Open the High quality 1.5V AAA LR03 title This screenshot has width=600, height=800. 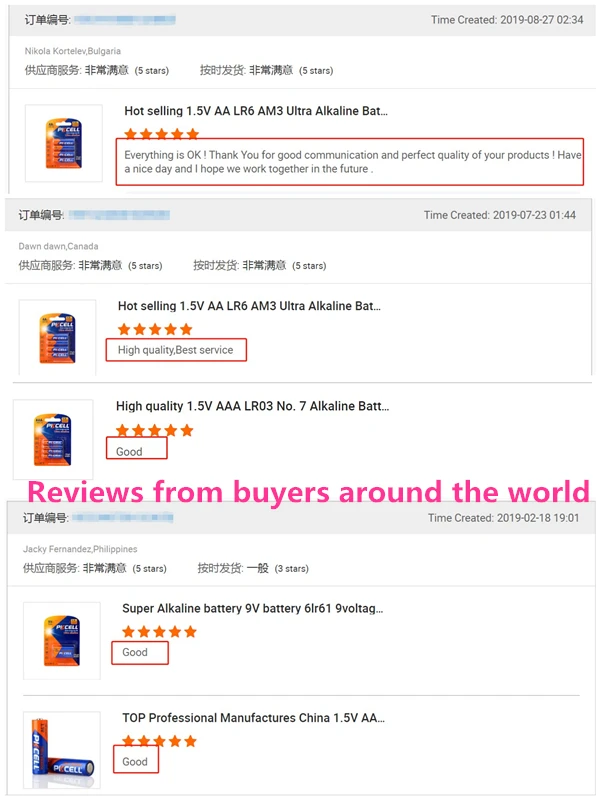click(252, 406)
